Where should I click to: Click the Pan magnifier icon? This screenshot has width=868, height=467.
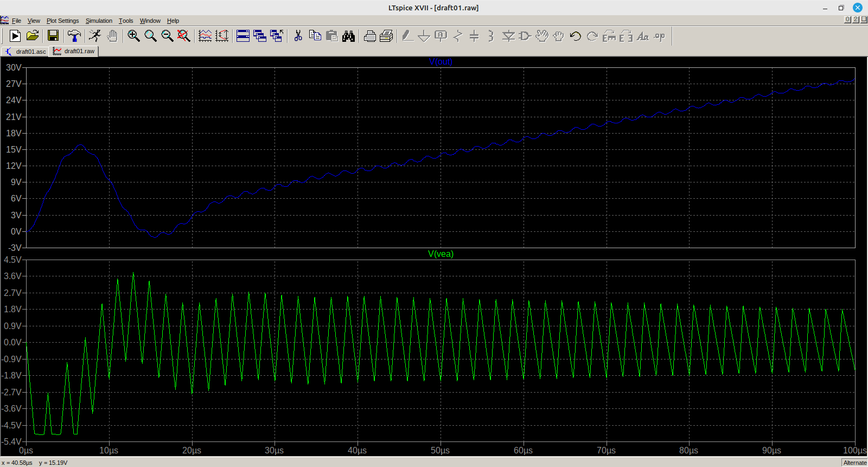click(150, 36)
